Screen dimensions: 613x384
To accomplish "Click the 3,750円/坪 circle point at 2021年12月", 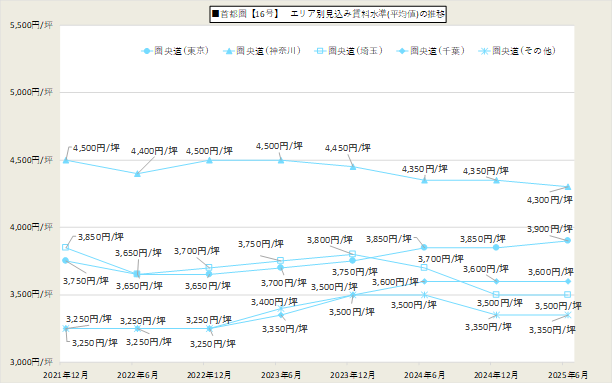I will (66, 260).
